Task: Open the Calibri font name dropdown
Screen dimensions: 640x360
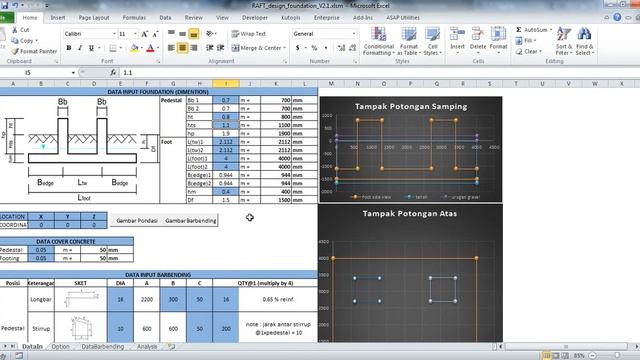Action: click(114, 34)
